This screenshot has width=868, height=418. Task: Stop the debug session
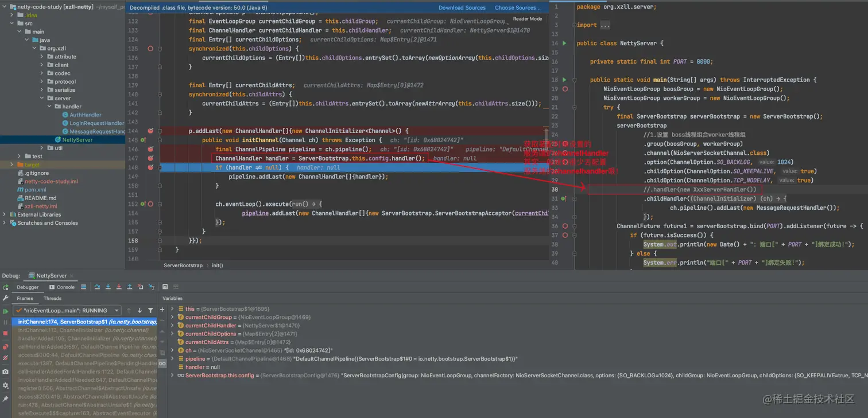5,333
